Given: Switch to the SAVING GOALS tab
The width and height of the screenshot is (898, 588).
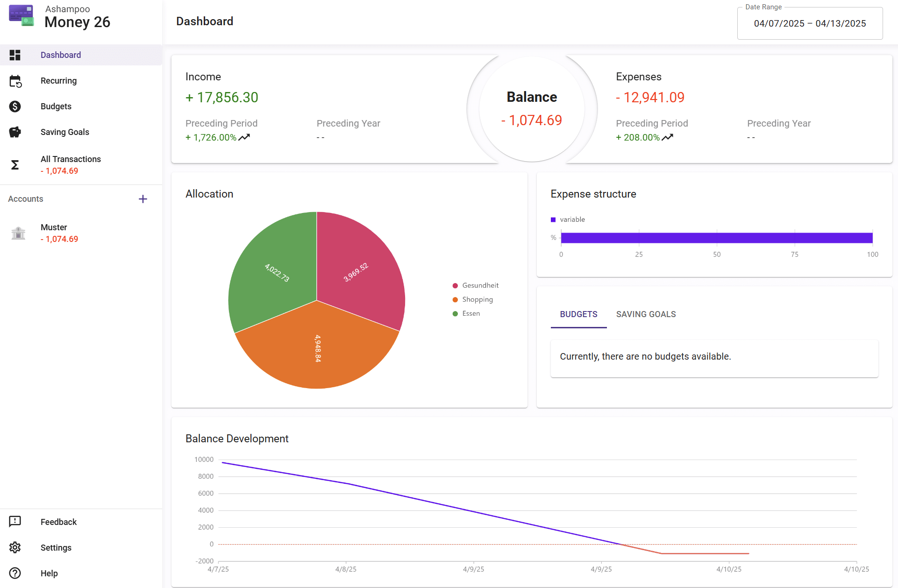Looking at the screenshot, I should 646,314.
